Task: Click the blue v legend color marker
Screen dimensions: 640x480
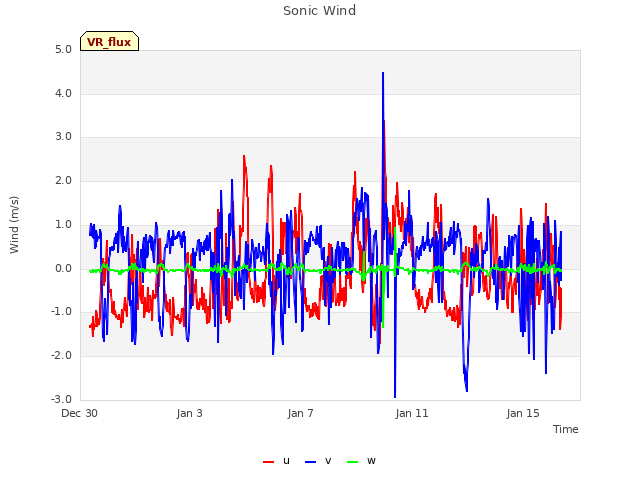Action: pos(310,462)
